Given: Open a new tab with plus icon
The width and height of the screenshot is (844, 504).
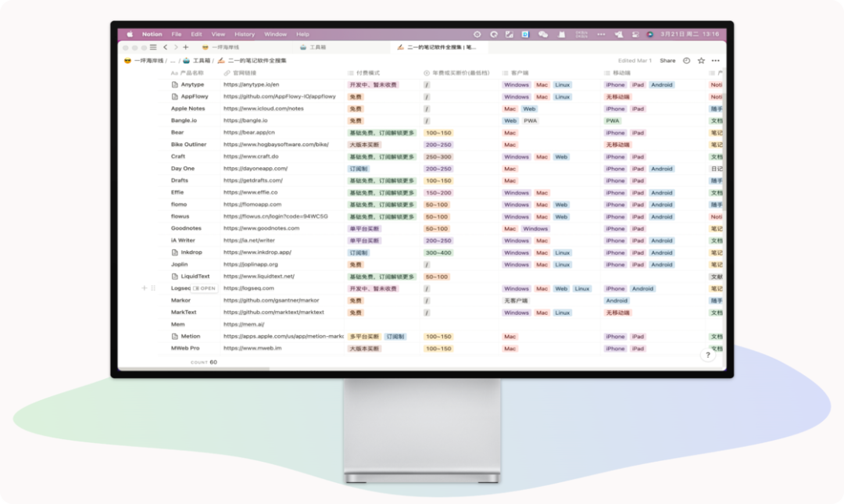Looking at the screenshot, I should (x=185, y=47).
